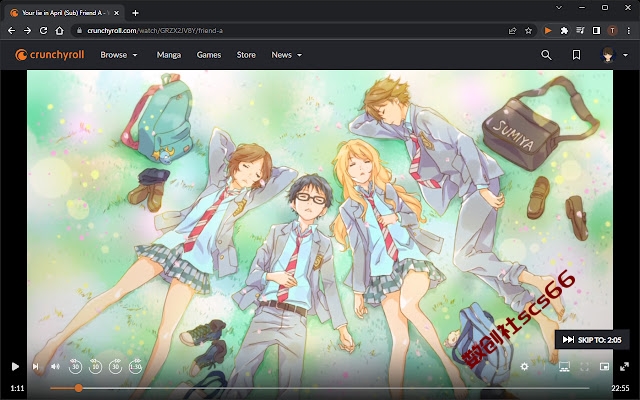This screenshot has width=640, height=400.
Task: Play the paused video
Action: pos(15,367)
